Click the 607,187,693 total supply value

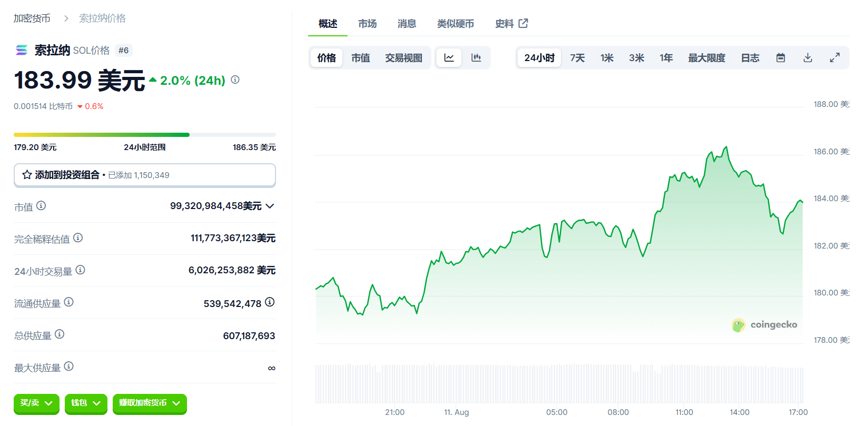coord(249,336)
